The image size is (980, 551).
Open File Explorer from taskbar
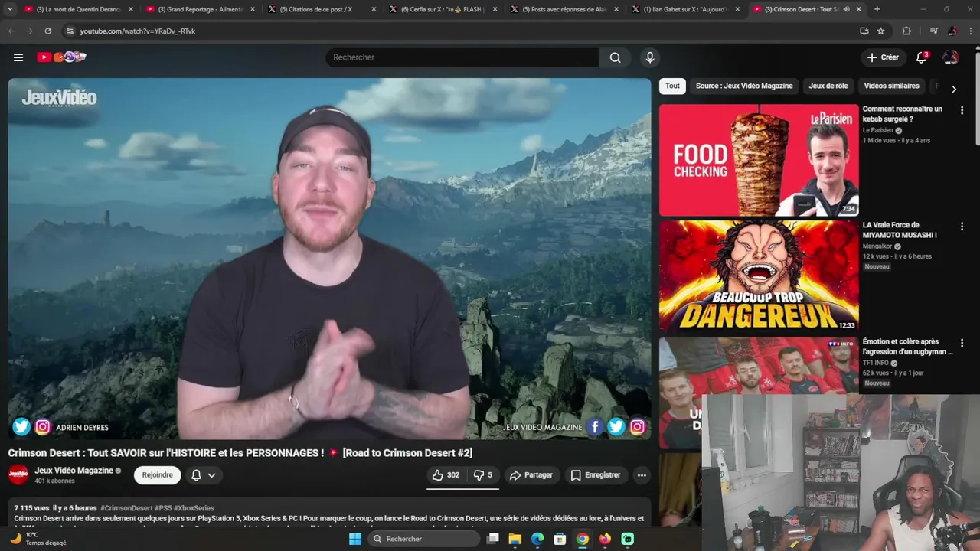(515, 539)
